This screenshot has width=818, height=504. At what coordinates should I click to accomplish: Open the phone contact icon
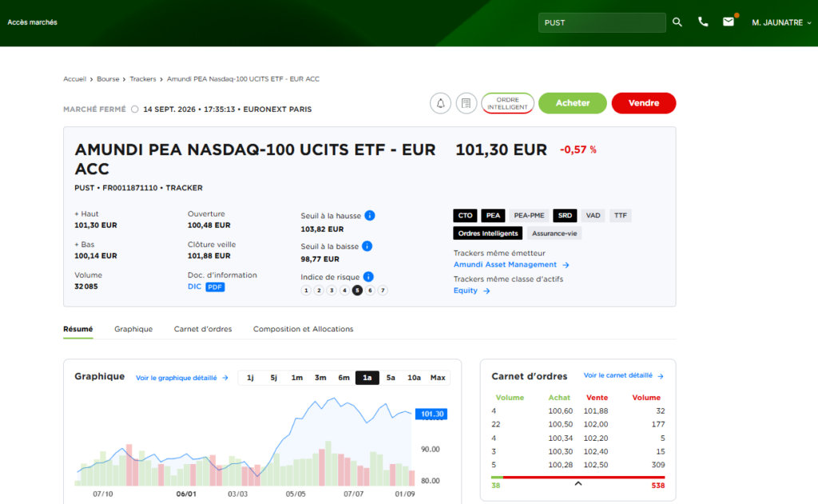pos(703,22)
